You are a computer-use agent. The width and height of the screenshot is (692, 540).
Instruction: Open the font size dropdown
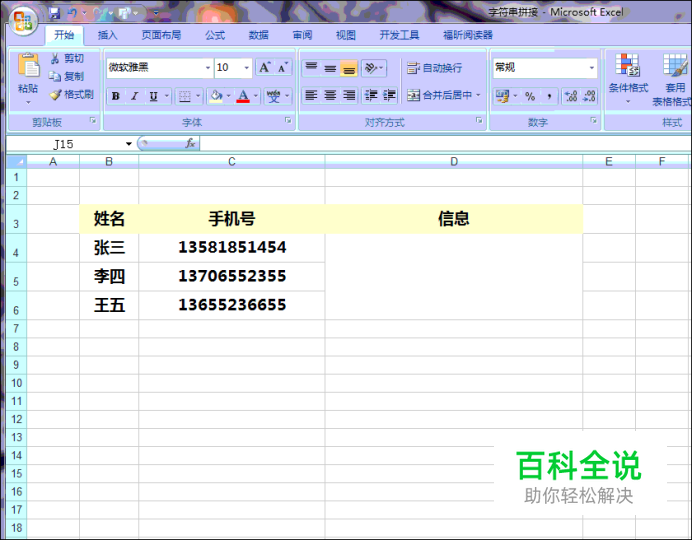pos(246,68)
